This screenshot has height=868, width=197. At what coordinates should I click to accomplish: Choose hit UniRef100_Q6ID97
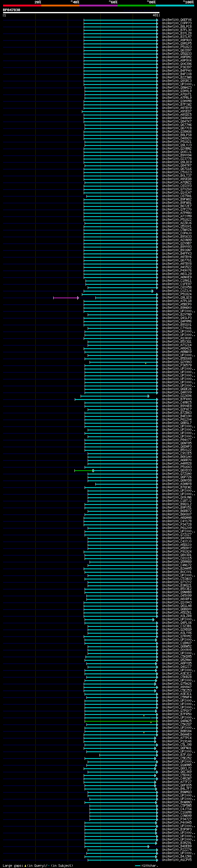coord(176,50)
